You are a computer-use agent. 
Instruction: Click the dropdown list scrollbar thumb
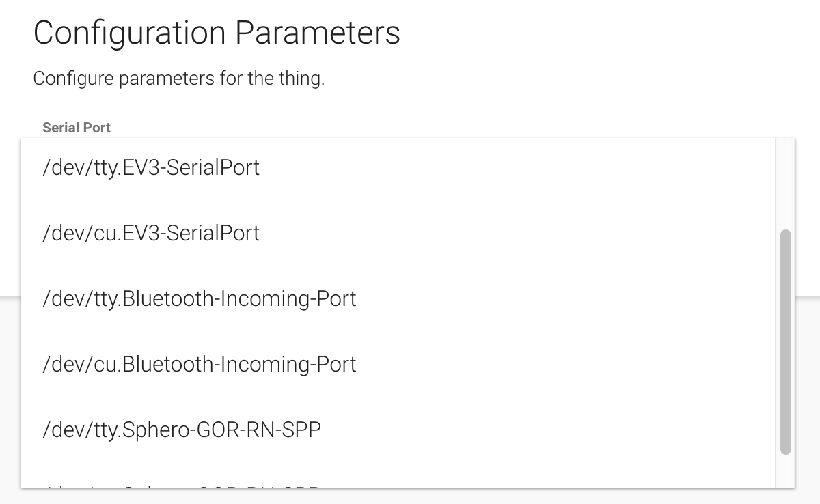pos(785,341)
